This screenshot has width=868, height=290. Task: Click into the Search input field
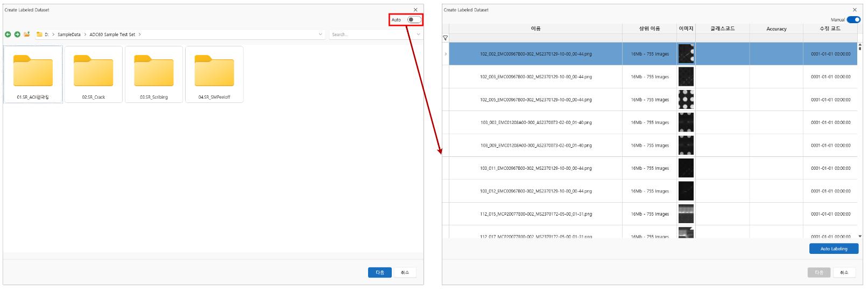point(371,34)
